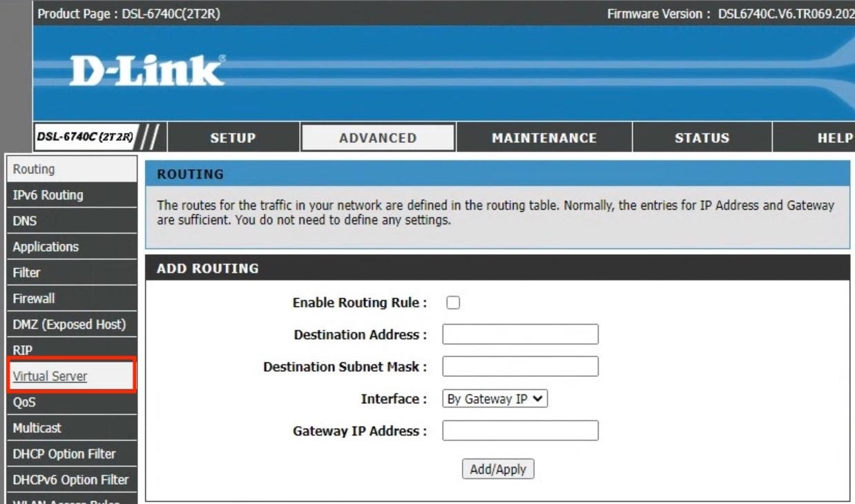Enable the Routing Rule checkbox
This screenshot has height=504, width=855.
pos(453,302)
